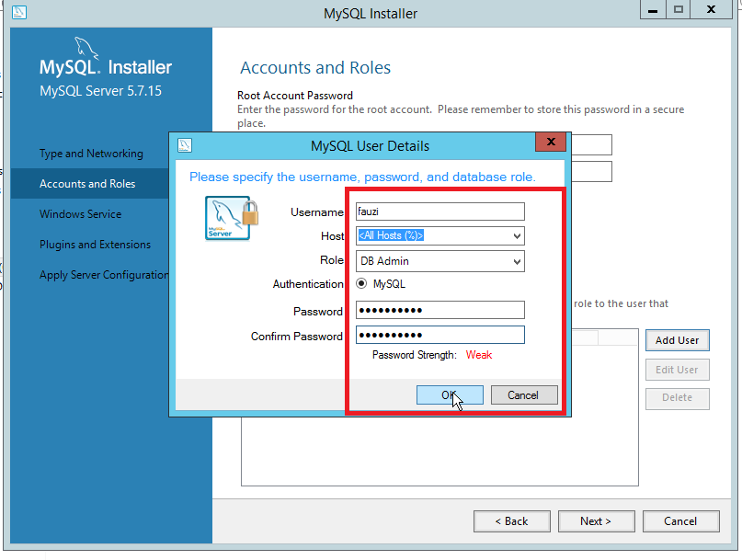Click the Confirm Password input field

[x=440, y=335]
